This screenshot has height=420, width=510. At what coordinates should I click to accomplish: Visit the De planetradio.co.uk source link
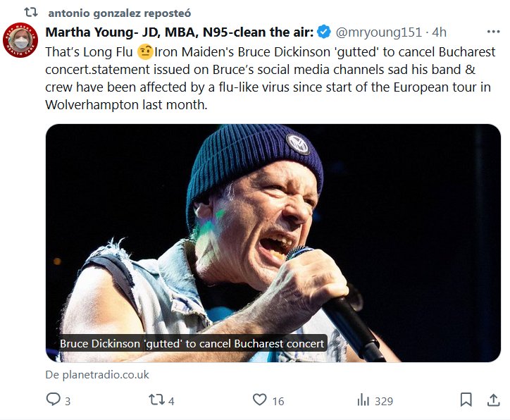tap(97, 374)
